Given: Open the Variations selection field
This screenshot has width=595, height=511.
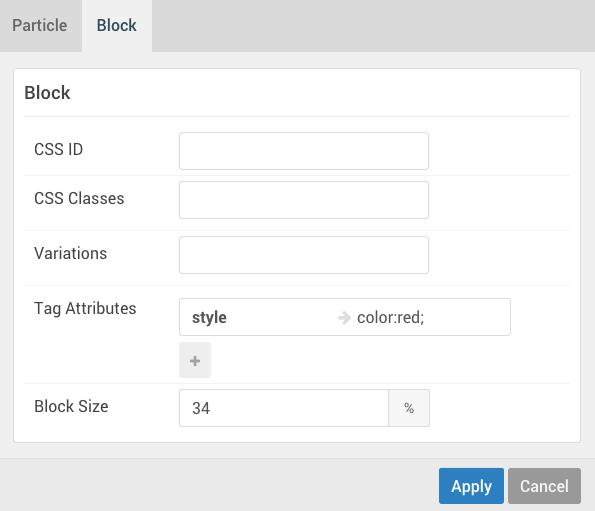Looking at the screenshot, I should coord(304,255).
